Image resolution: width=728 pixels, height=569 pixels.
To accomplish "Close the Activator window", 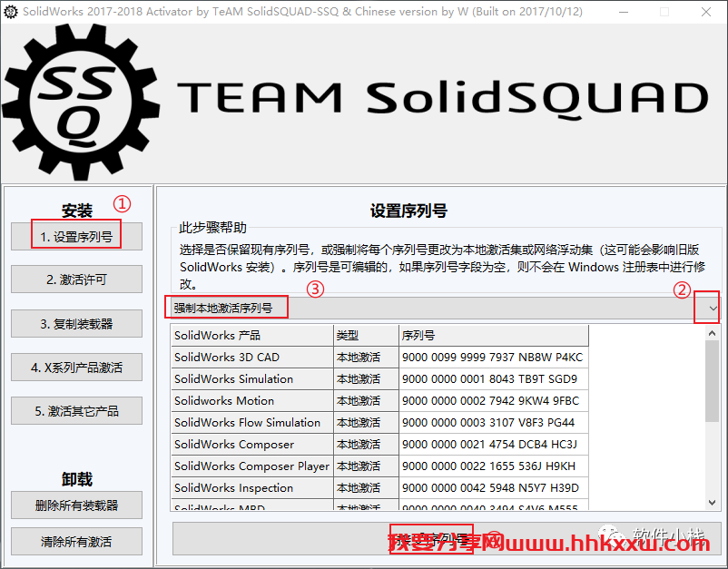I will (x=706, y=12).
